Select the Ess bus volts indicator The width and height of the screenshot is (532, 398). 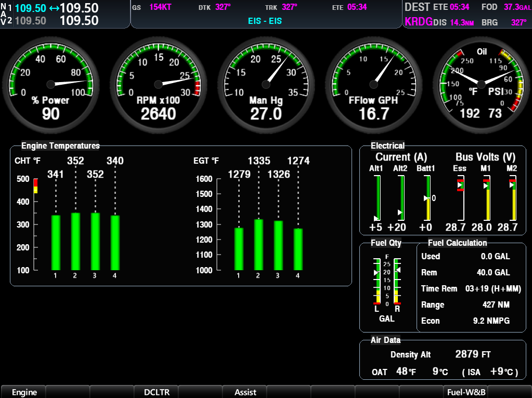click(460, 197)
